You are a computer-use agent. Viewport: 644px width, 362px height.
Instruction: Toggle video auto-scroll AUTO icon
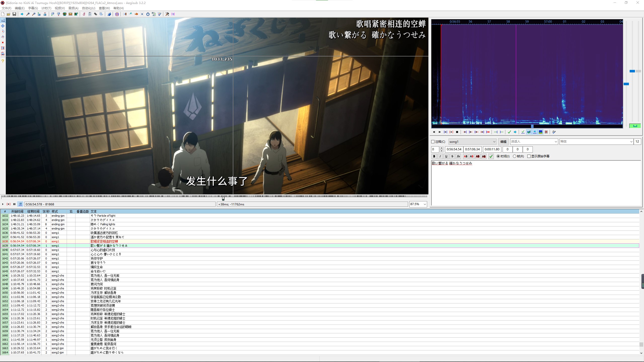(x=20, y=204)
